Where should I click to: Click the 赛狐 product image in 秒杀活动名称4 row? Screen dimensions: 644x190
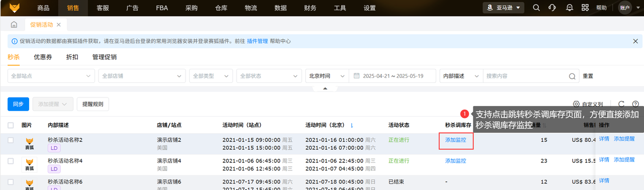30,165
